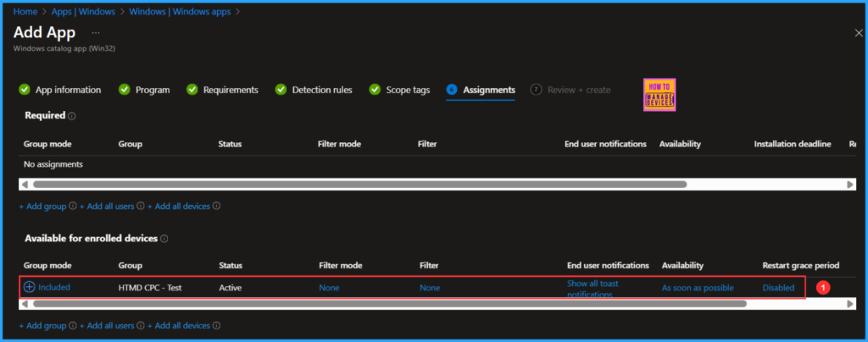Click the green check icon for Scope tags
The height and width of the screenshot is (342, 868).
click(x=375, y=90)
